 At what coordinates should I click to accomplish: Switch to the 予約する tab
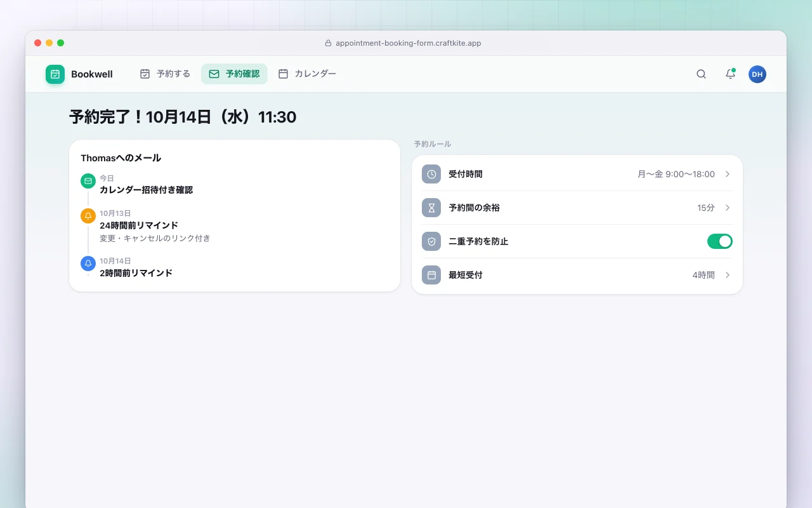pos(165,74)
